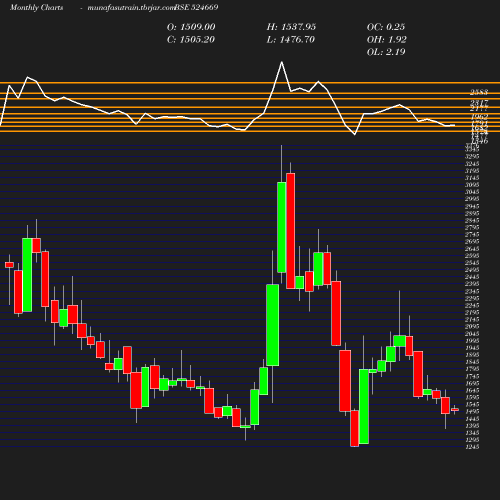Click the 1495 price axis label
This screenshot has width=500, height=500.
coord(472,412)
